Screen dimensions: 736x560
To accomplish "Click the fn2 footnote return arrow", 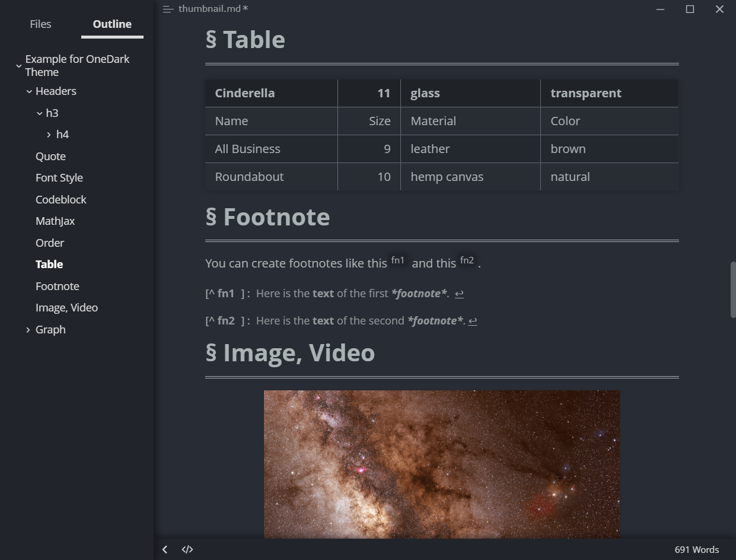I will (x=473, y=321).
